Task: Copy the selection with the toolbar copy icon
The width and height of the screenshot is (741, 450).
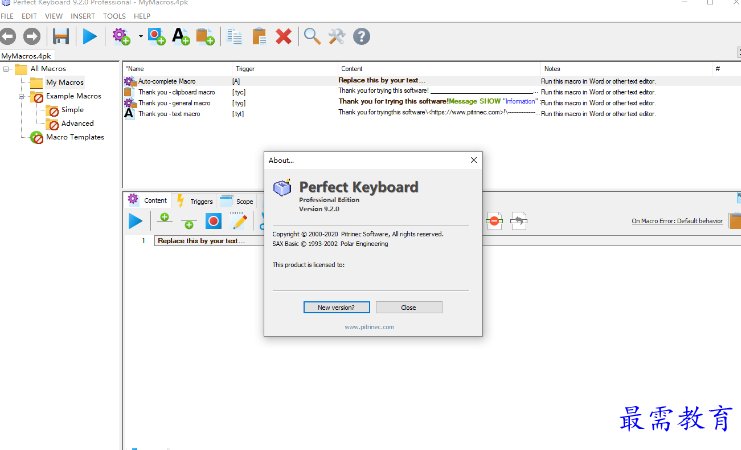Action: click(x=234, y=36)
